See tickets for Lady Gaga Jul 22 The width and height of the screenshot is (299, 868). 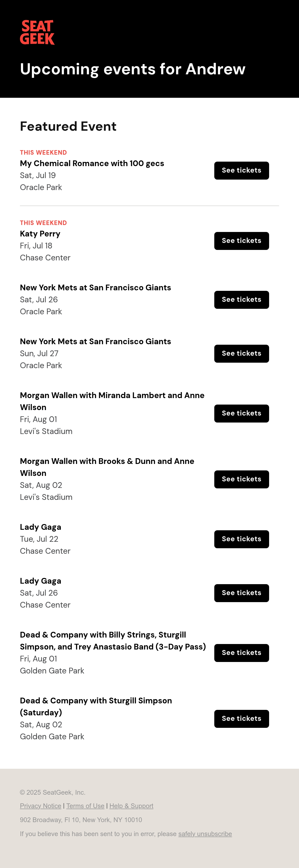(241, 539)
